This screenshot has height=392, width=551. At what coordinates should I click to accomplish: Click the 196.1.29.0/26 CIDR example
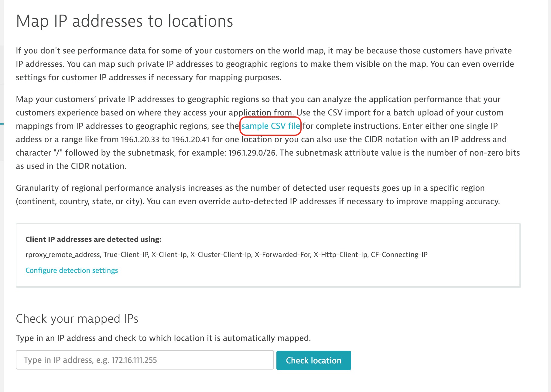coord(252,153)
